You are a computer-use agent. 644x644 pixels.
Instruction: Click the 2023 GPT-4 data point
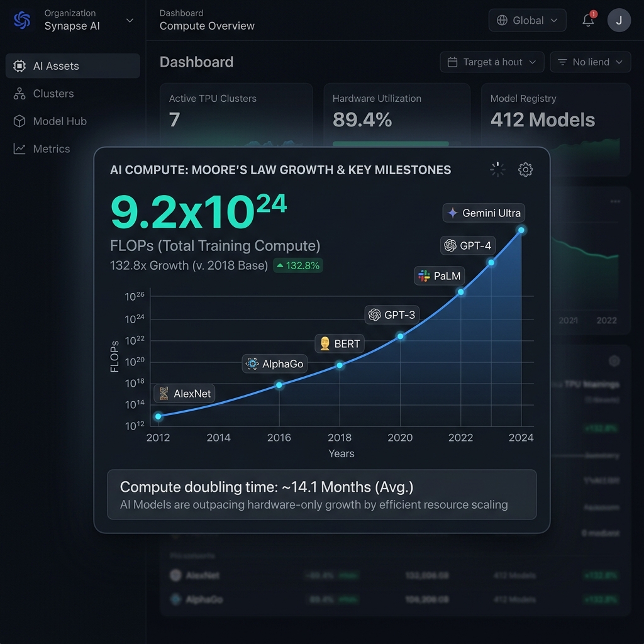click(491, 262)
